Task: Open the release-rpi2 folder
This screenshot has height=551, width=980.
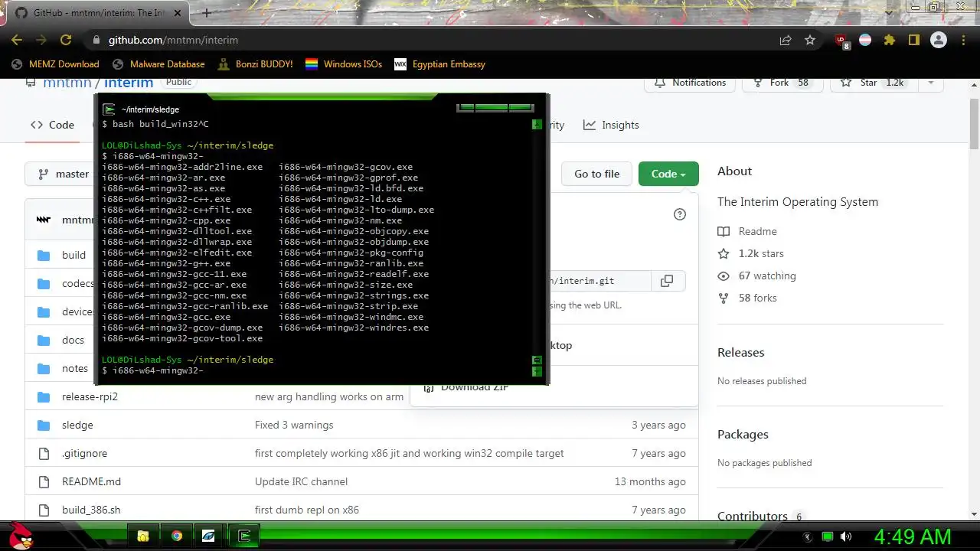Action: [x=90, y=396]
